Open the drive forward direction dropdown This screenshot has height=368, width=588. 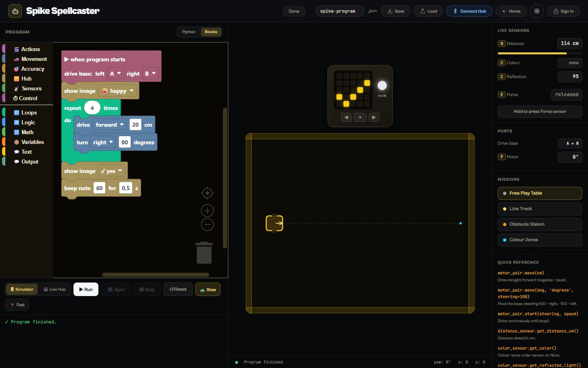click(x=109, y=125)
